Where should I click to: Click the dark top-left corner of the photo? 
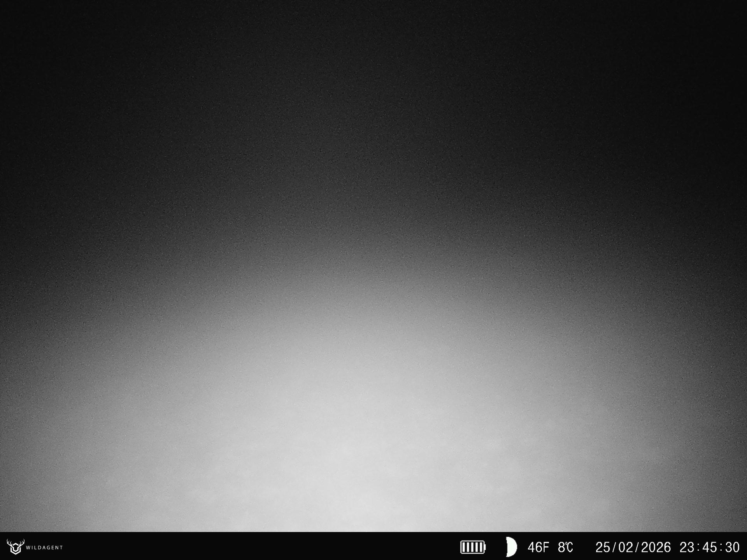16,16
